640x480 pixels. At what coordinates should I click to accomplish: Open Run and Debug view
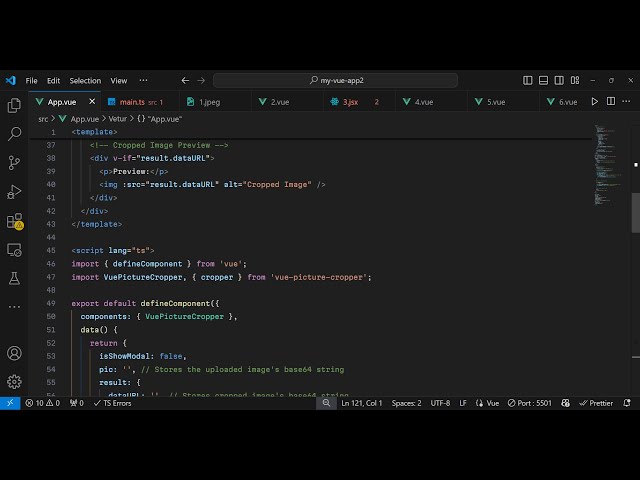click(14, 191)
